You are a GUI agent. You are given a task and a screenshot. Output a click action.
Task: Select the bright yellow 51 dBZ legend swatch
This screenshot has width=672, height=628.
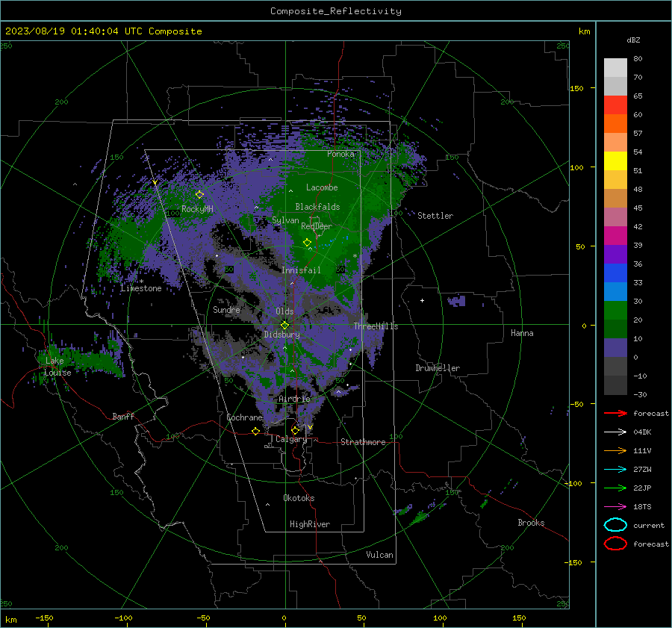[615, 161]
